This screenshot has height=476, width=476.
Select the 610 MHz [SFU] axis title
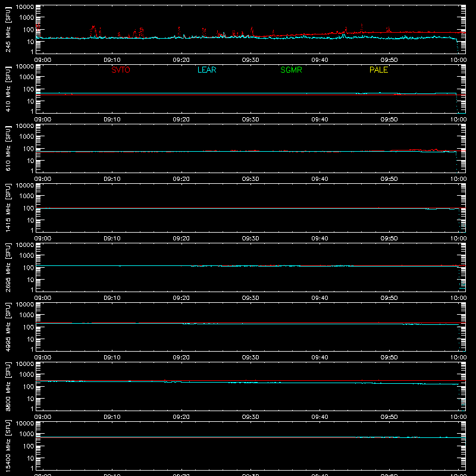(8, 148)
